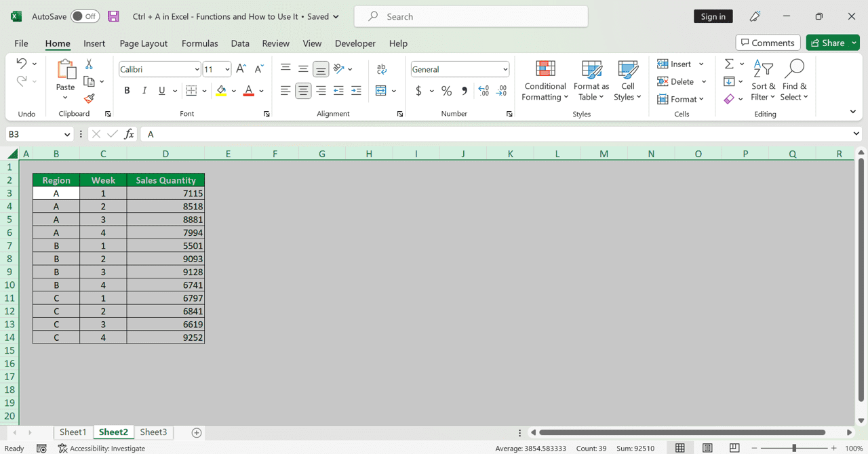Click the Clear eraser icon
This screenshot has height=454, width=868.
click(x=729, y=99)
